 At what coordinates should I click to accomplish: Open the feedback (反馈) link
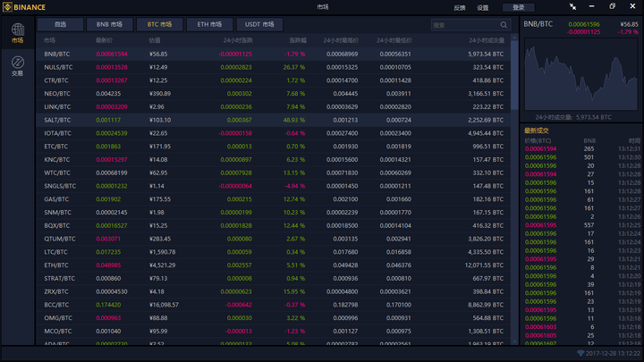pyautogui.click(x=460, y=8)
